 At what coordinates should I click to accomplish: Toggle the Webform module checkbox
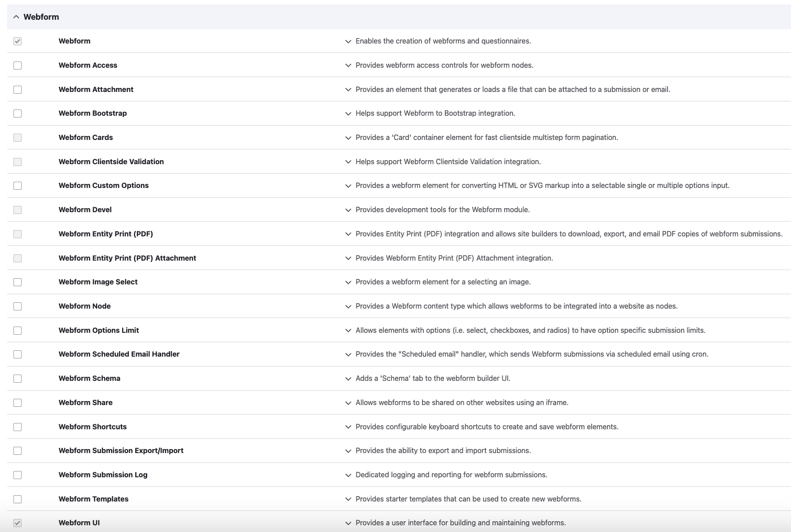(x=18, y=41)
